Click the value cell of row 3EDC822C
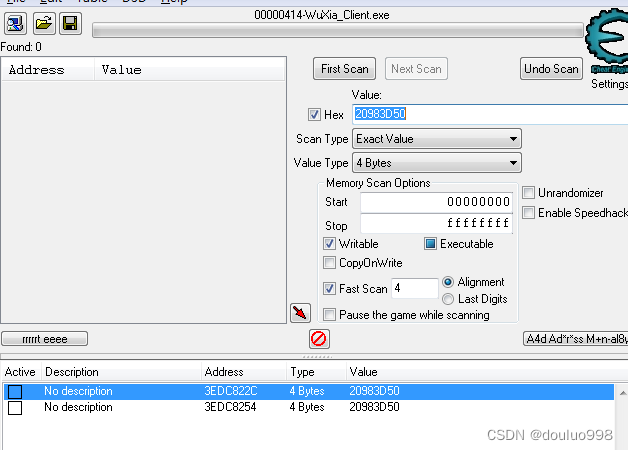 374,391
